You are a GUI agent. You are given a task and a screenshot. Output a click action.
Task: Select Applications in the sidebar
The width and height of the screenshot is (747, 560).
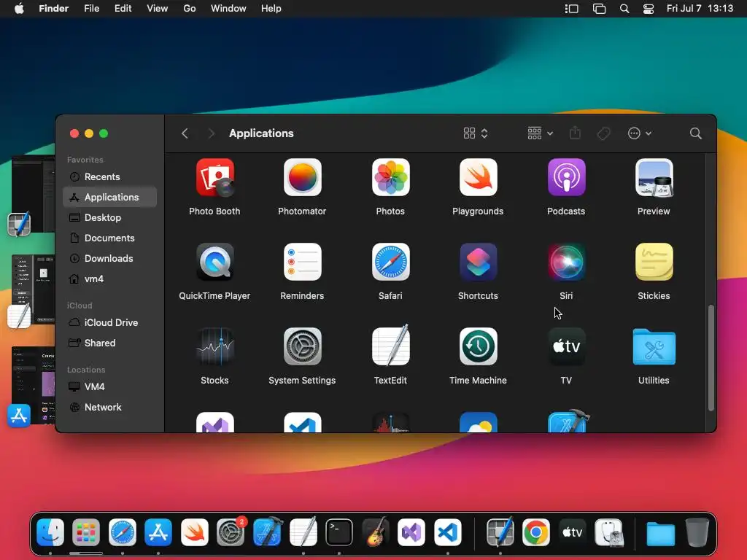109,197
